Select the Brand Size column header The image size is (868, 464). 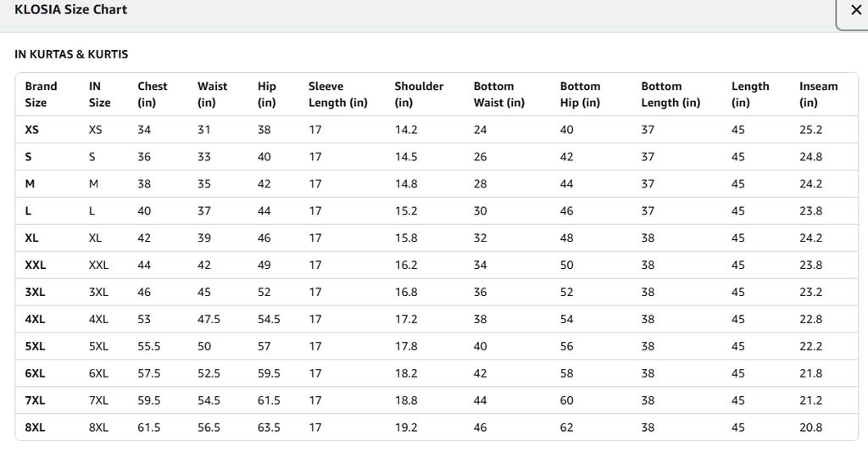[41, 94]
